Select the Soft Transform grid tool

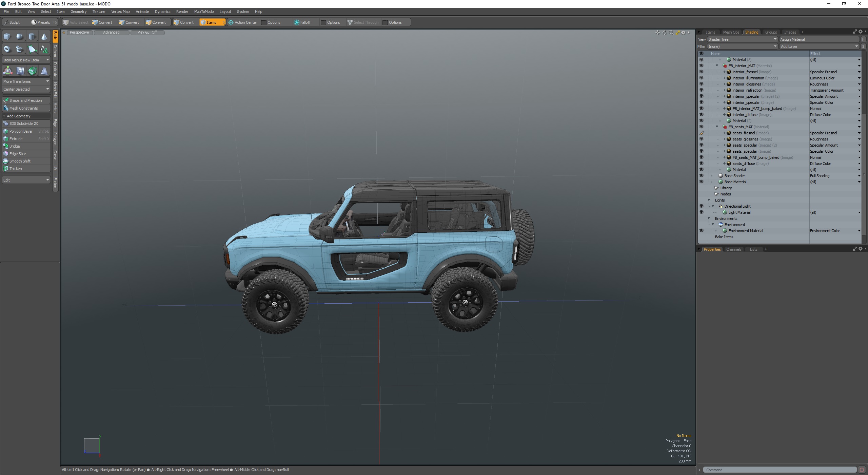20,71
